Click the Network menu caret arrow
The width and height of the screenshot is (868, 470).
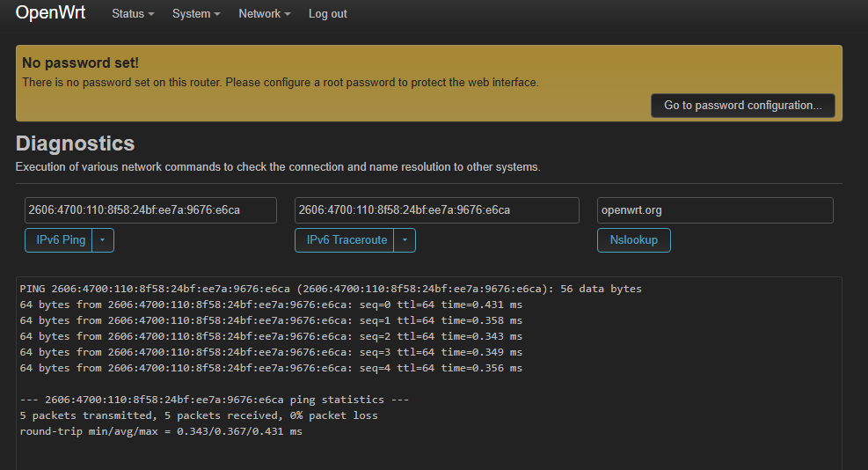(288, 14)
